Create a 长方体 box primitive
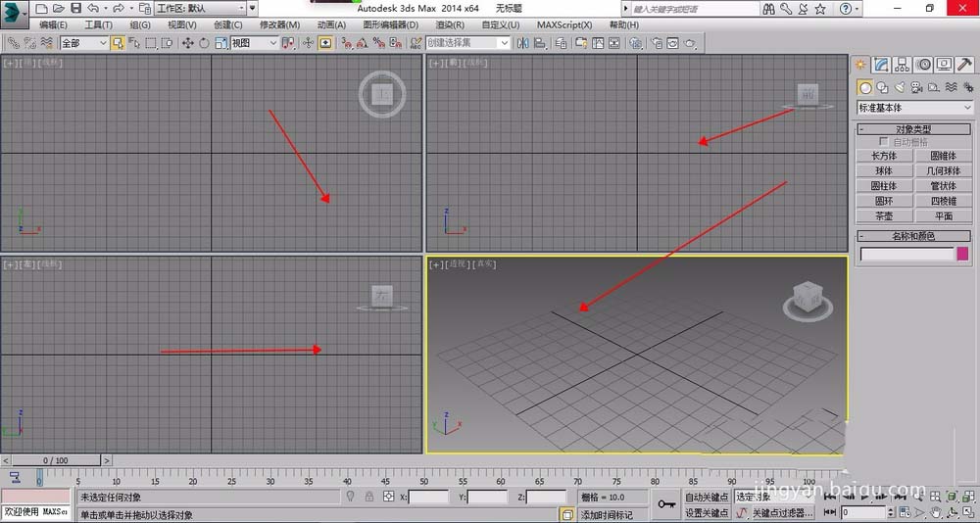The height and width of the screenshot is (523, 980). pyautogui.click(x=884, y=156)
